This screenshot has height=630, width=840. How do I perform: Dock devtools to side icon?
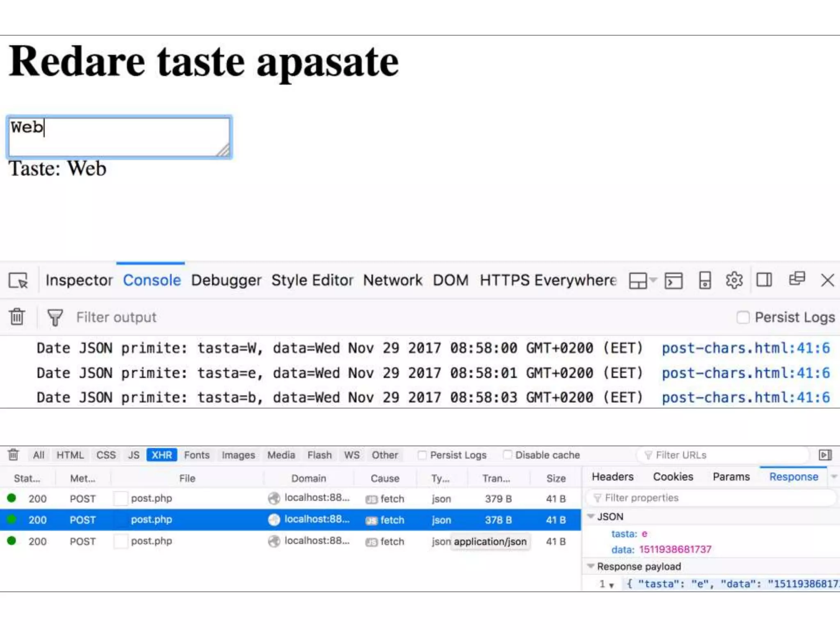click(x=764, y=281)
